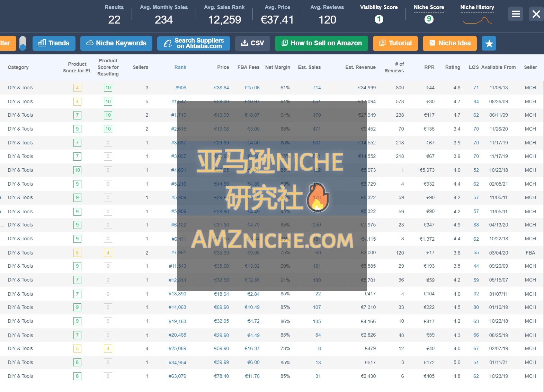Screen dimensions: 544x392
Task: Click review count 800
Action: (400, 88)
